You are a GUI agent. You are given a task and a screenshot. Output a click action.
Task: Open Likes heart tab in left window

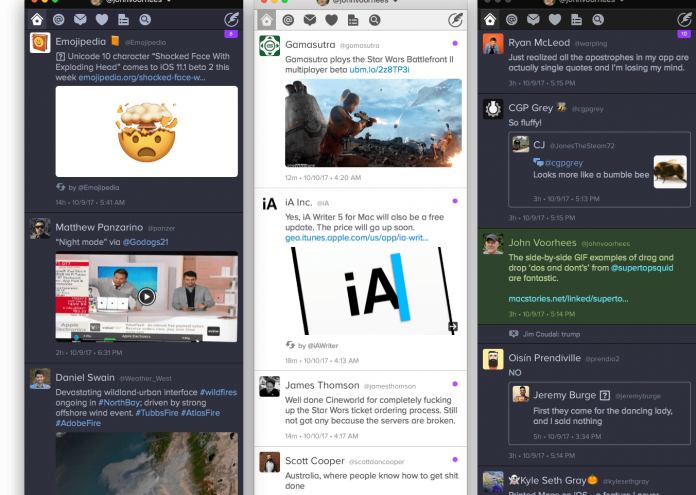point(102,20)
